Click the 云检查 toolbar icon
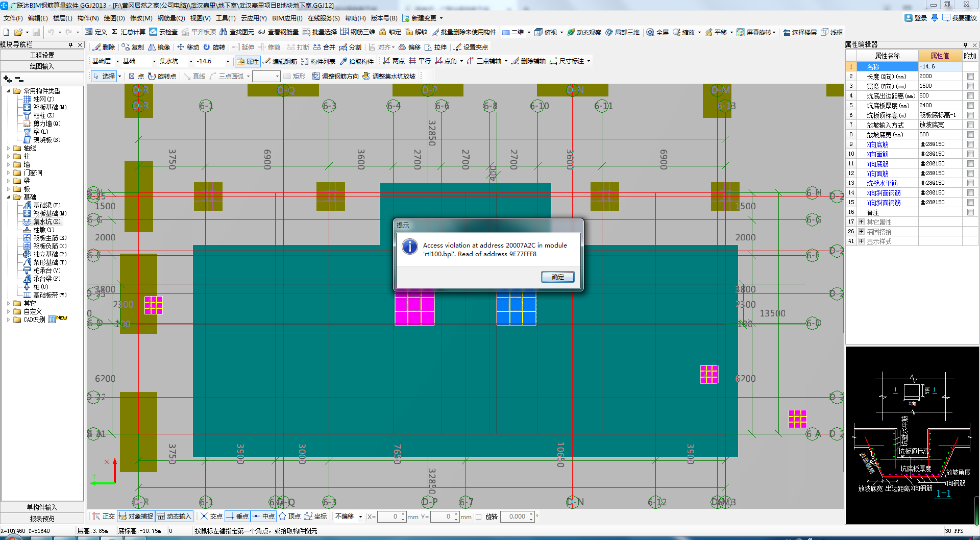The height and width of the screenshot is (540, 980). coord(153,32)
